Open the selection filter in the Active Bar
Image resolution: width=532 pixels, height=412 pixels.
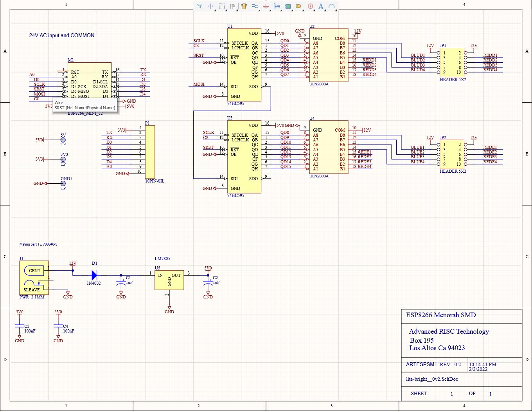199,6
